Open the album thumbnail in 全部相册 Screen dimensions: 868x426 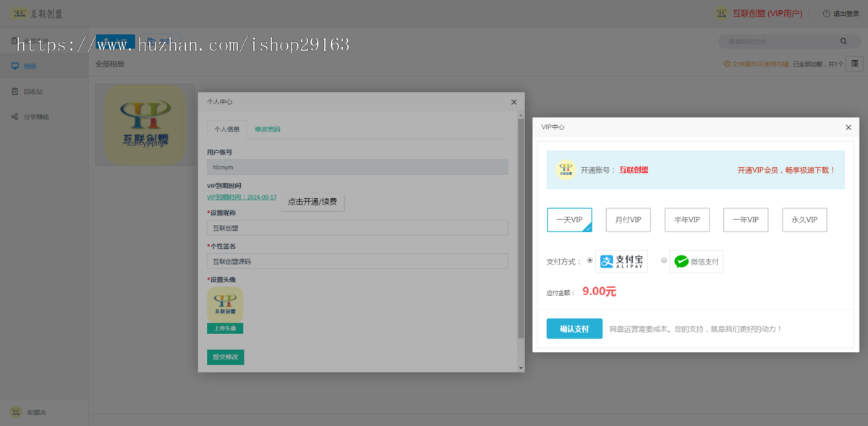[x=145, y=124]
